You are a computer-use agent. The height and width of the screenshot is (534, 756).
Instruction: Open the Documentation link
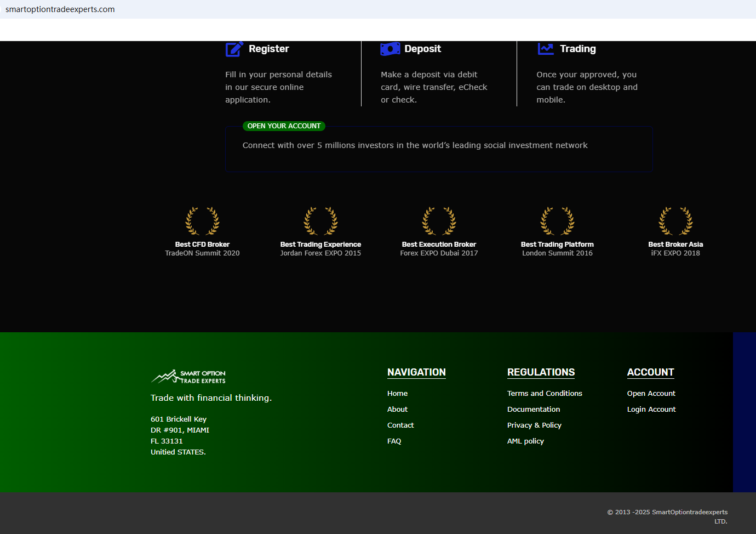click(534, 410)
